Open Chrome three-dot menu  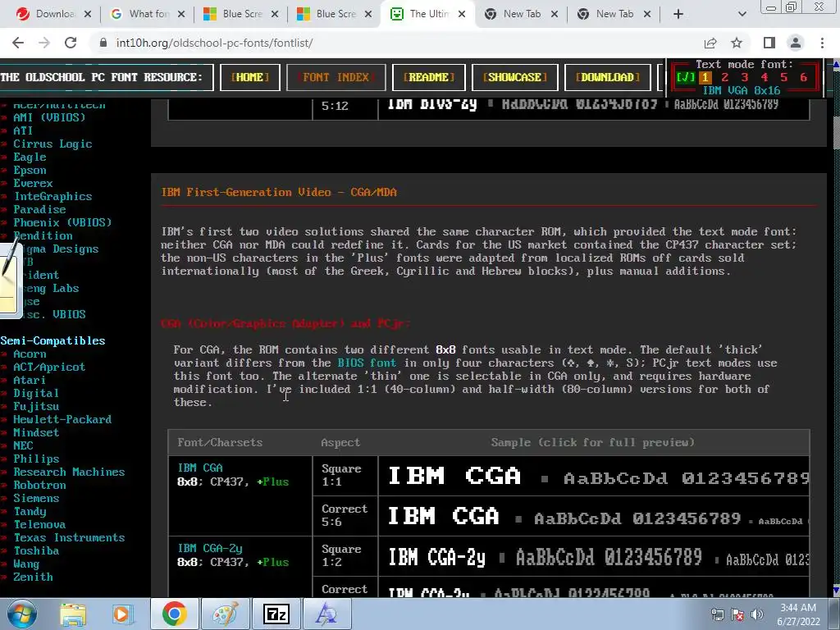pyautogui.click(x=822, y=43)
